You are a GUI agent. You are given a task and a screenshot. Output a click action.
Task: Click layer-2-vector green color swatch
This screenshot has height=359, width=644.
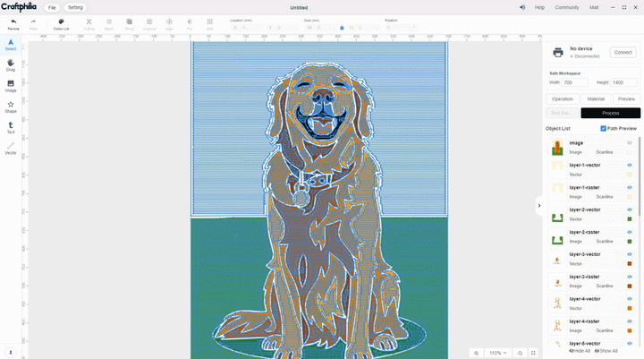point(629,219)
